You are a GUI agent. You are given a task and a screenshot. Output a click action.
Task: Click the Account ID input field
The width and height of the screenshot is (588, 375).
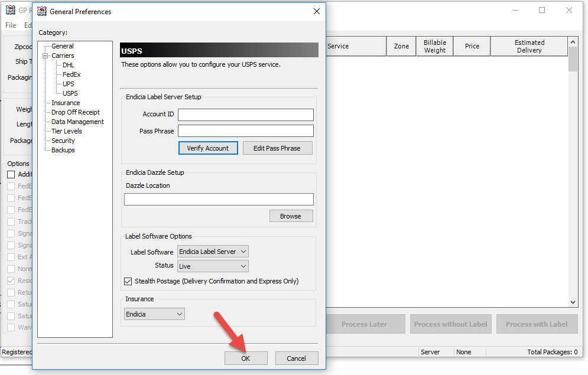(246, 115)
